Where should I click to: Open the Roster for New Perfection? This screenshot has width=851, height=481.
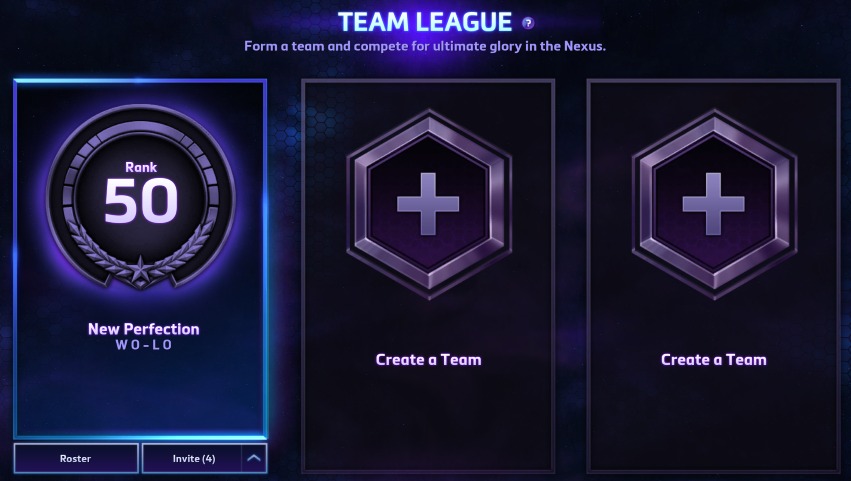(76, 458)
